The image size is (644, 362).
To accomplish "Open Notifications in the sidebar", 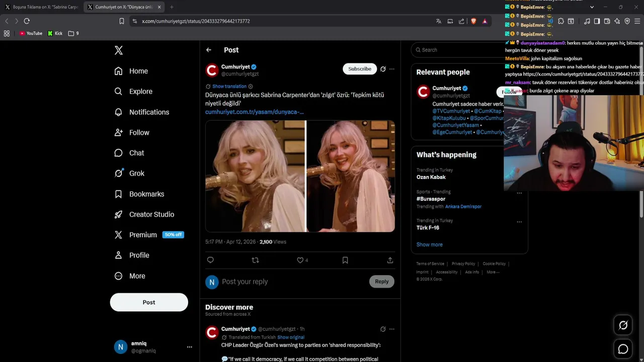I will pos(142,112).
